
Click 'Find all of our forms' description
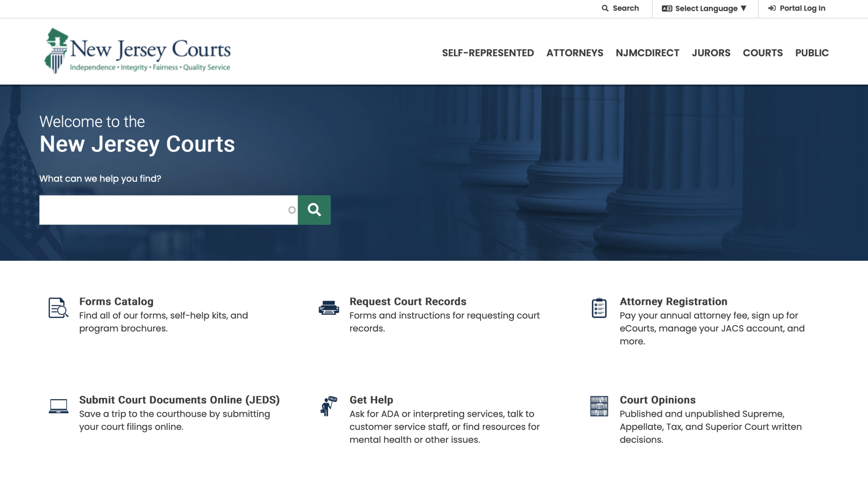tap(163, 322)
